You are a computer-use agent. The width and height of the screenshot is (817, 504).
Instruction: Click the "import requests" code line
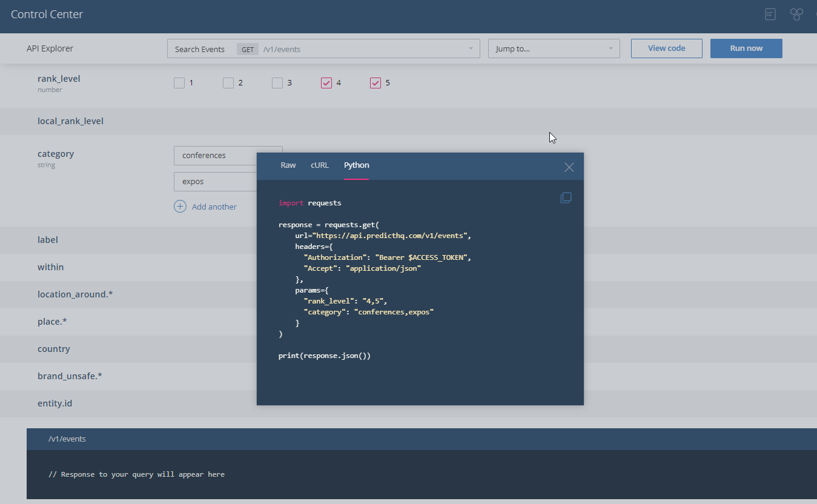(x=310, y=203)
